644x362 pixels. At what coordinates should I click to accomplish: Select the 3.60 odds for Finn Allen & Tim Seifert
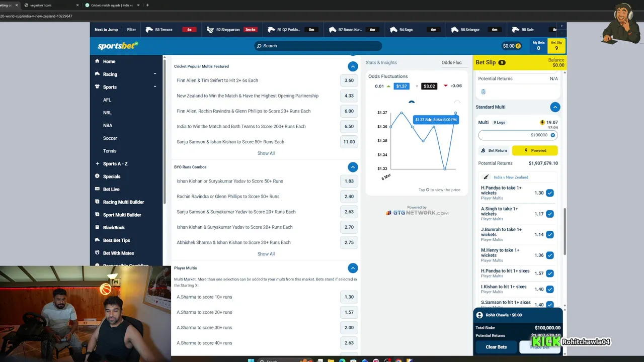[349, 80]
